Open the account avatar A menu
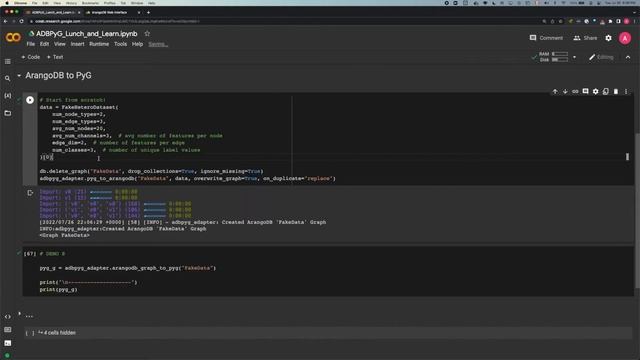 click(x=624, y=38)
